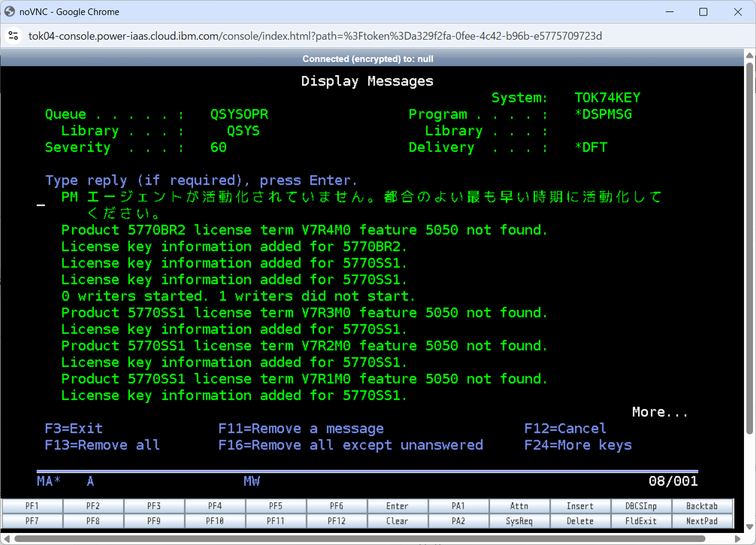The width and height of the screenshot is (756, 545).
Task: Click the PF6 key button
Action: (x=337, y=506)
